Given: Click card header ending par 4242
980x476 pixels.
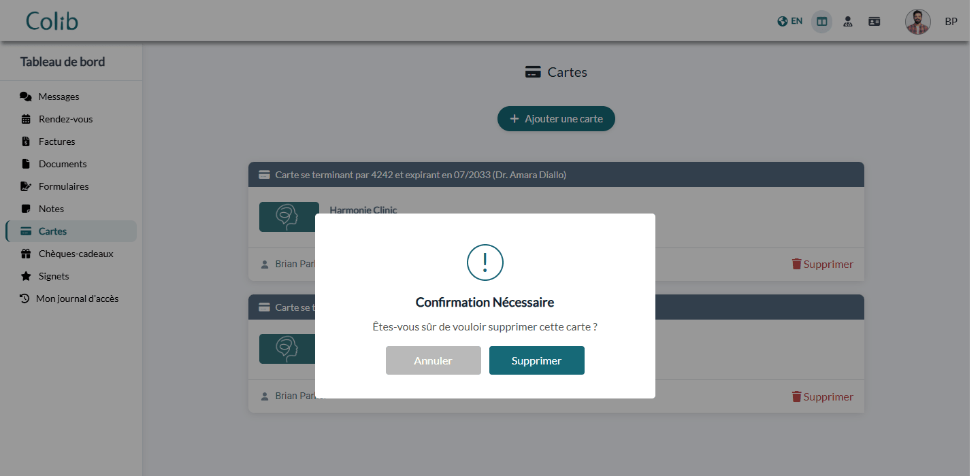Looking at the screenshot, I should (556, 175).
